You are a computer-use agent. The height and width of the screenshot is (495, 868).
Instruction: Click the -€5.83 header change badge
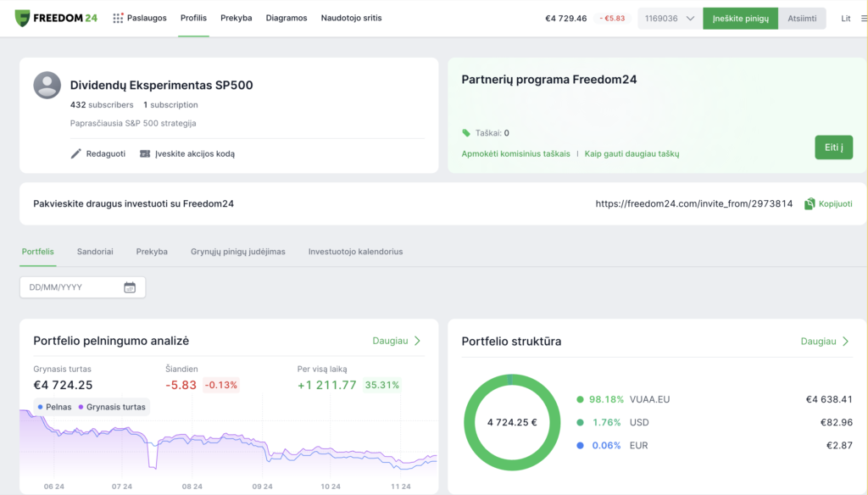(x=612, y=19)
